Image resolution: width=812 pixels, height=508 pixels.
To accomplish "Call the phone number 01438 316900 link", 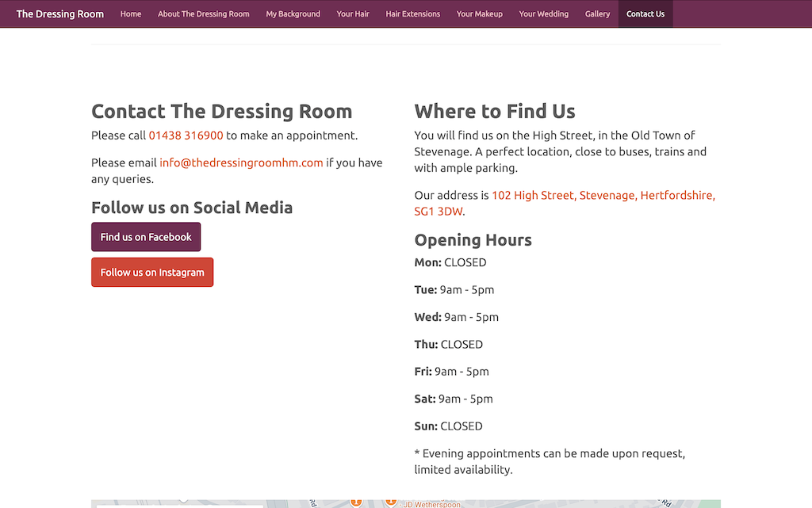I will pyautogui.click(x=186, y=136).
